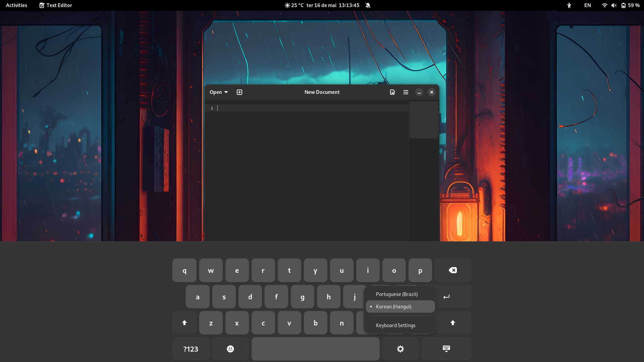Open keyboard settings via the gear key
Image resolution: width=644 pixels, height=362 pixels.
click(400, 349)
